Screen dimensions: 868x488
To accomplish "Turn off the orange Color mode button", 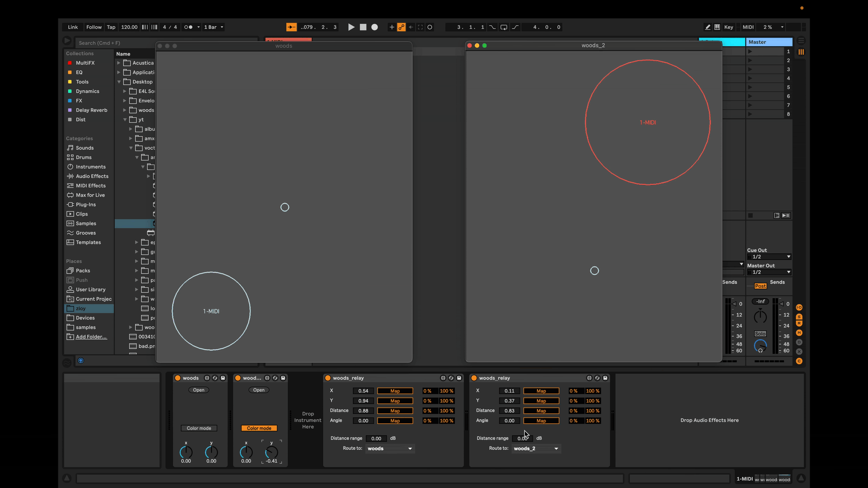I will click(x=259, y=428).
